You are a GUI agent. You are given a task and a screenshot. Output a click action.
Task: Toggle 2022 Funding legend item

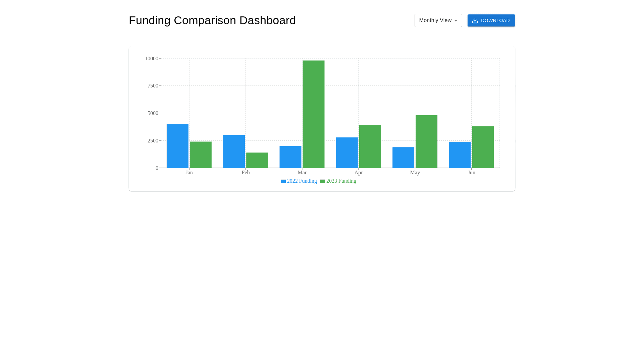tap(302, 181)
